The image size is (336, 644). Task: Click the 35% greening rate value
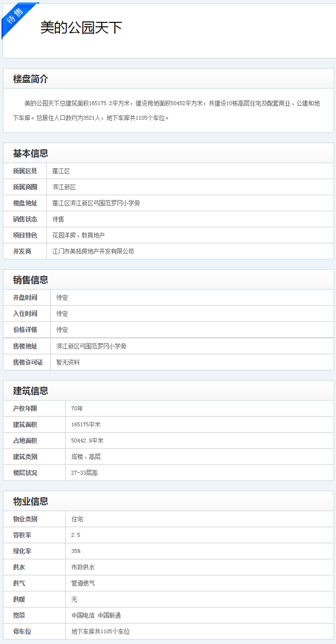[76, 551]
